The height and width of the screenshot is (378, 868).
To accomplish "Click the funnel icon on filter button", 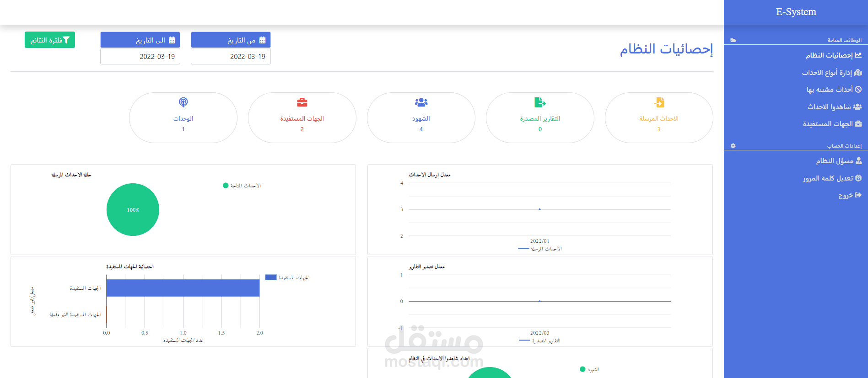I will click(x=66, y=40).
